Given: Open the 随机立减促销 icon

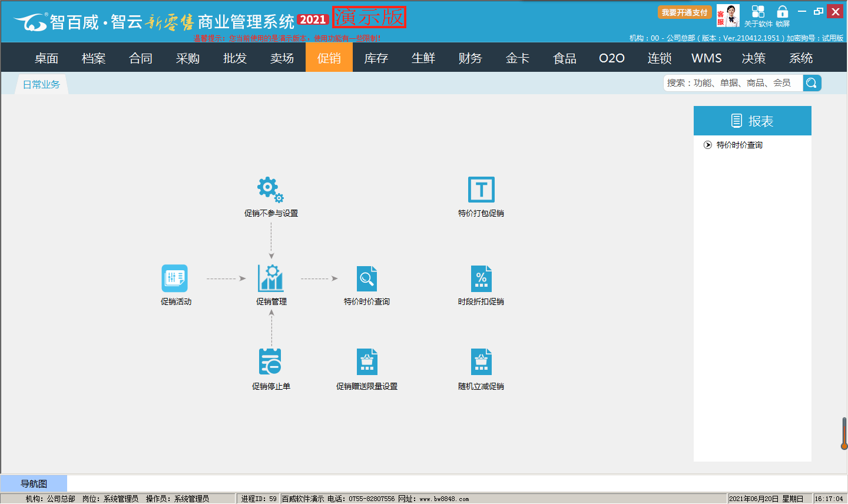Looking at the screenshot, I should pyautogui.click(x=481, y=362).
